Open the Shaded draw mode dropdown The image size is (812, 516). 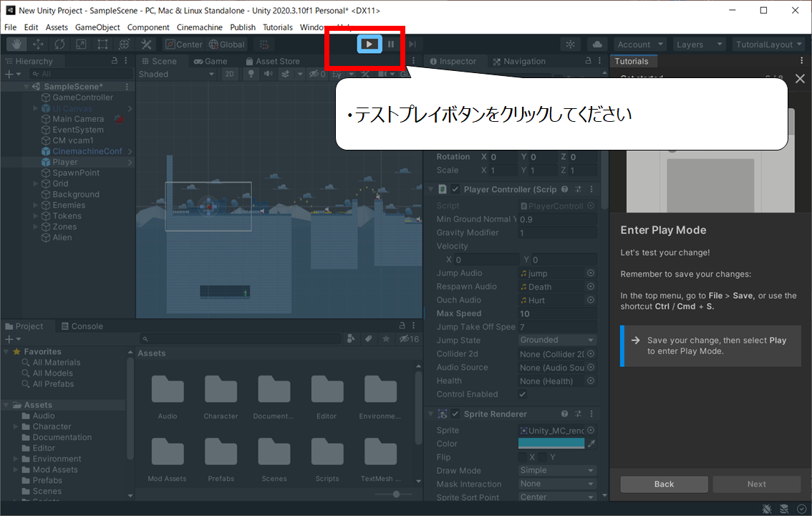[176, 74]
